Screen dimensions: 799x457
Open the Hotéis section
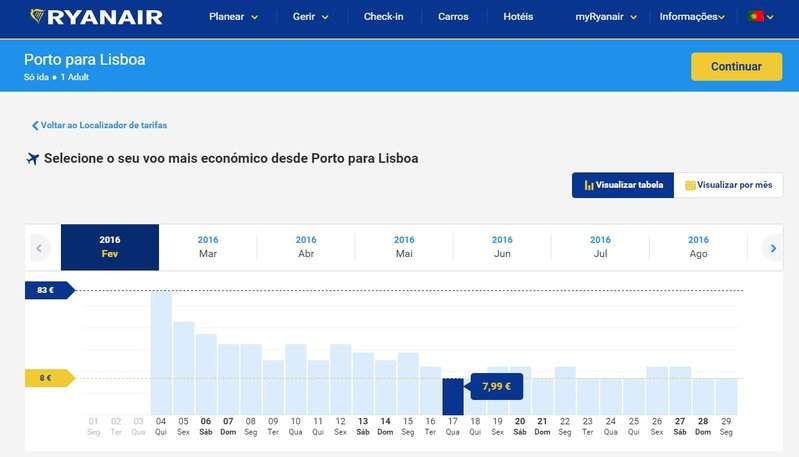518,17
